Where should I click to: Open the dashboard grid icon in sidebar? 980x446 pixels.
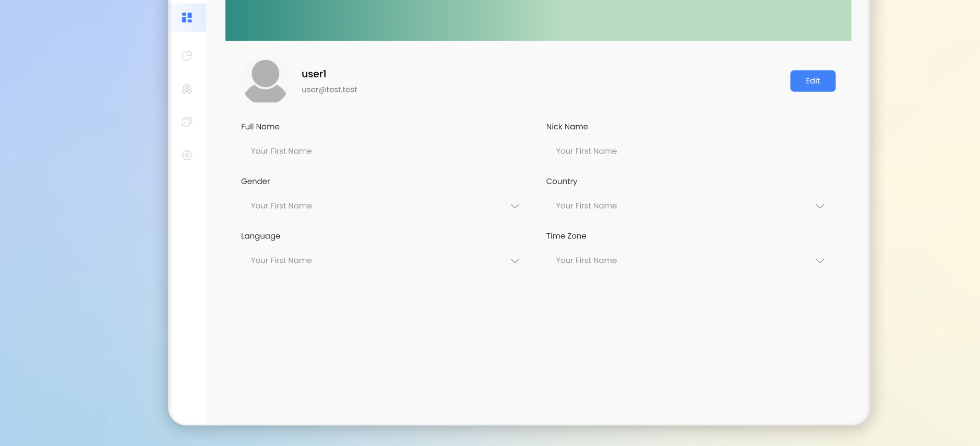click(x=187, y=18)
